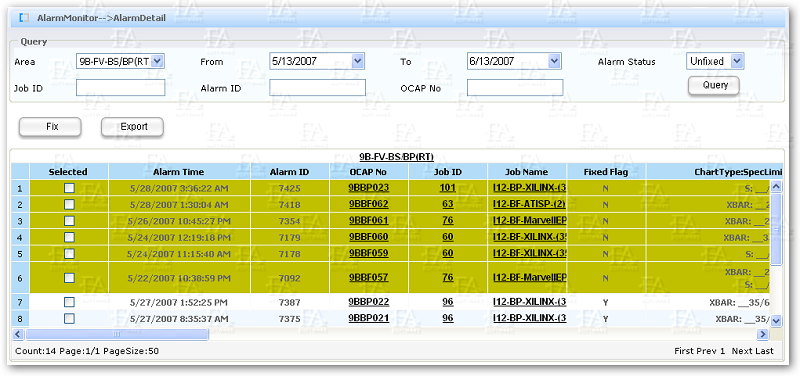Go to Last page

click(764, 351)
